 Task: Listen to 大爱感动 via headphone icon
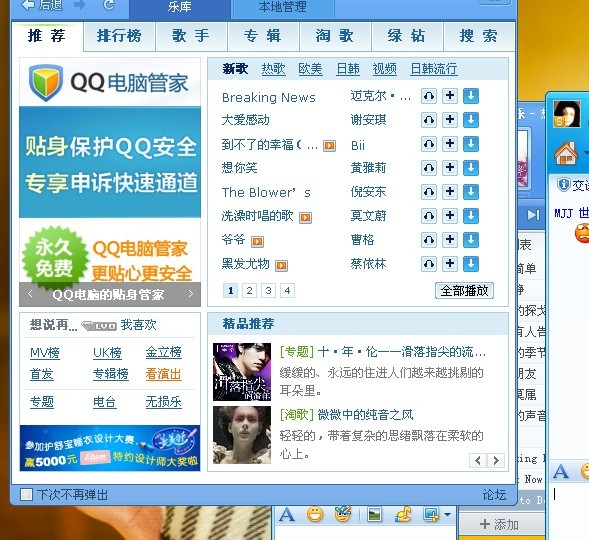click(x=429, y=120)
